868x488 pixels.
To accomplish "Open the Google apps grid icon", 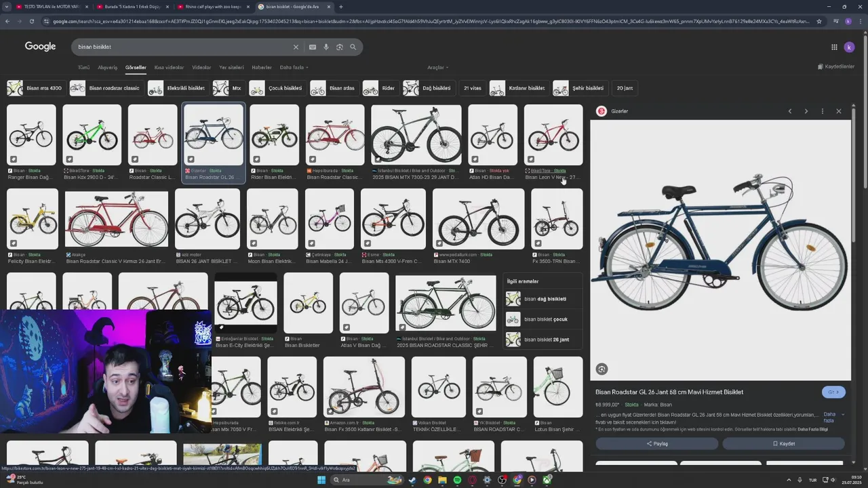I will tap(834, 47).
